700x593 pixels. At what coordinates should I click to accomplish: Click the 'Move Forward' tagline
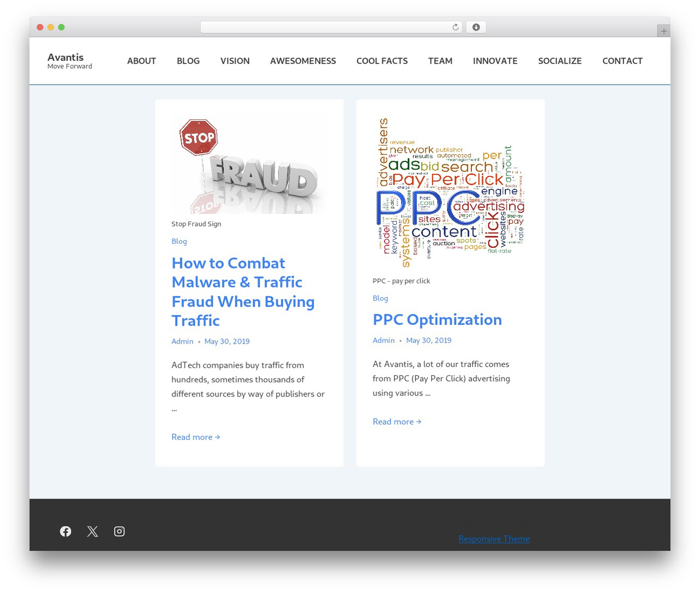pos(70,66)
